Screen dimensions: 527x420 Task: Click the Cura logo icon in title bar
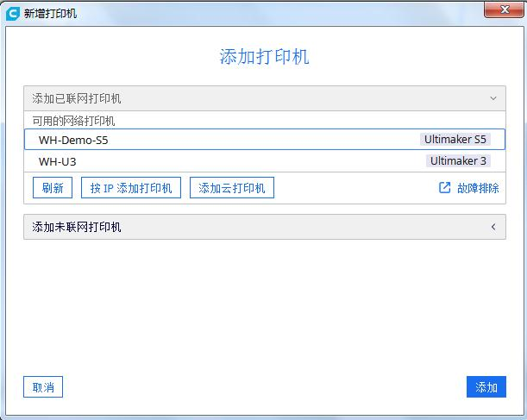(13, 14)
